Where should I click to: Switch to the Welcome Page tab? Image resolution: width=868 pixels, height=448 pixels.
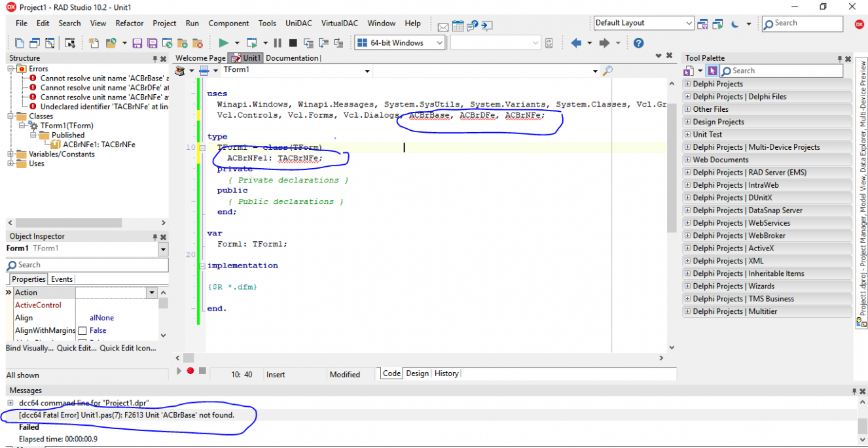click(200, 58)
